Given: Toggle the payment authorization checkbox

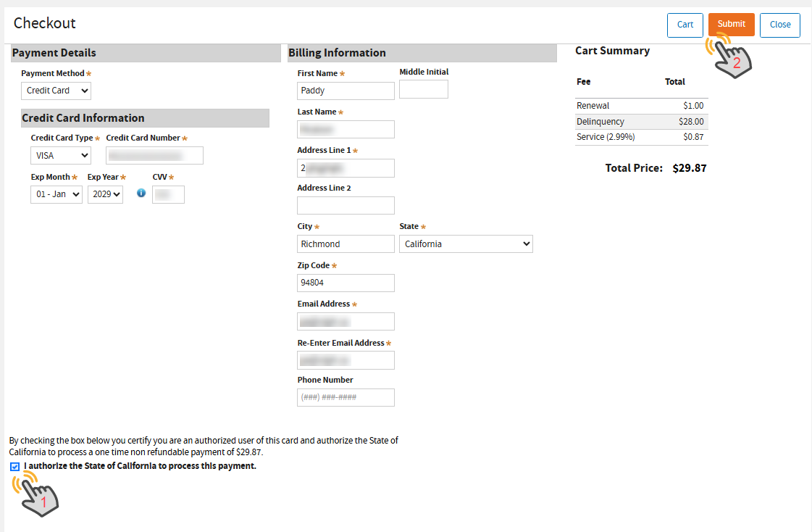Looking at the screenshot, I should pyautogui.click(x=15, y=467).
